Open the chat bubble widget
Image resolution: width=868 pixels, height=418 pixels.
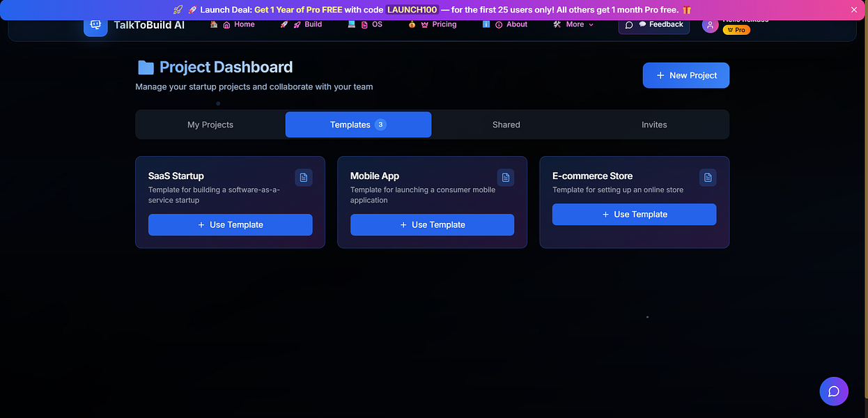pyautogui.click(x=834, y=391)
